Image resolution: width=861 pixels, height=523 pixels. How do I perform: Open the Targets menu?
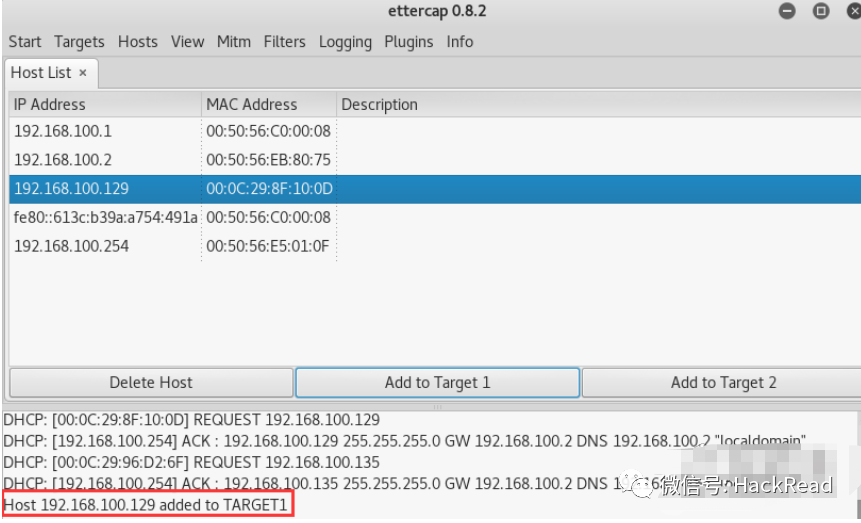pyautogui.click(x=79, y=42)
